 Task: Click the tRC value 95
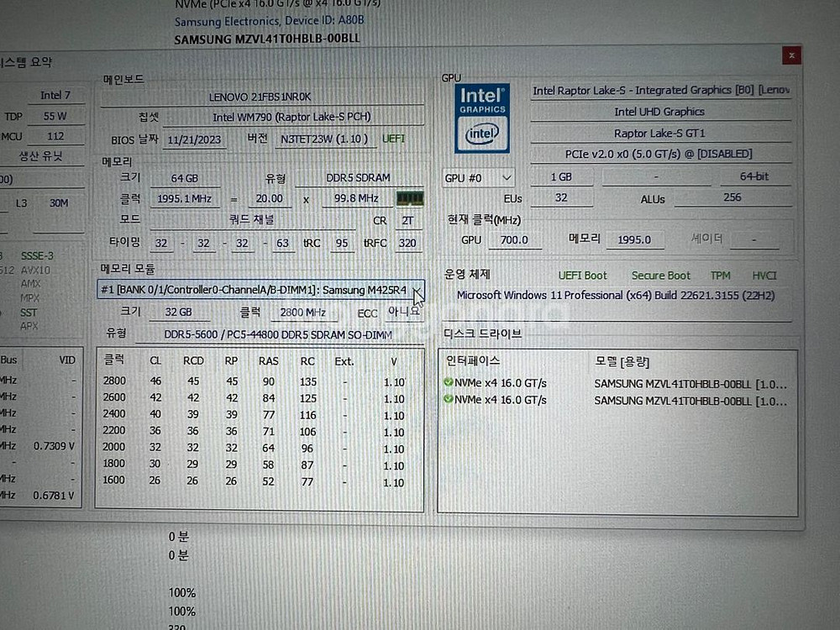[x=342, y=244]
